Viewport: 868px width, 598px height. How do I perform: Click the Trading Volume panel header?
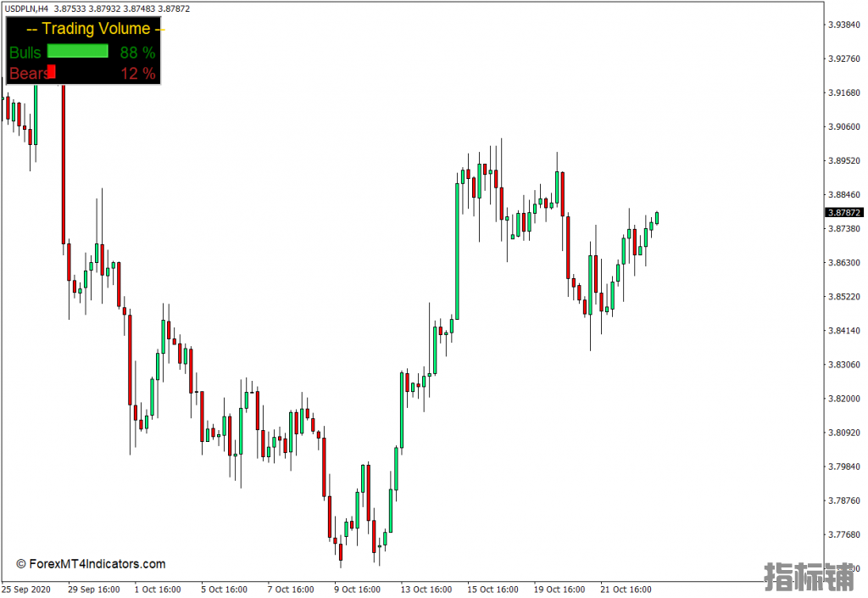pyautogui.click(x=96, y=29)
